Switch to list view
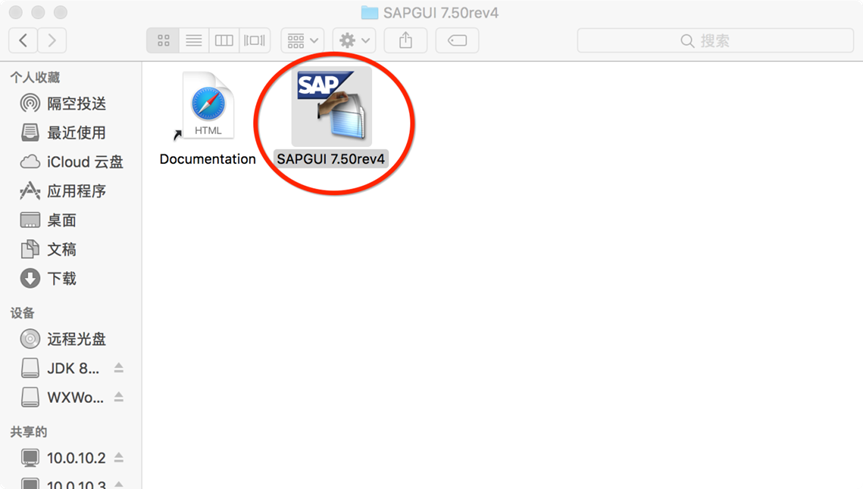The image size is (863, 489). tap(194, 40)
